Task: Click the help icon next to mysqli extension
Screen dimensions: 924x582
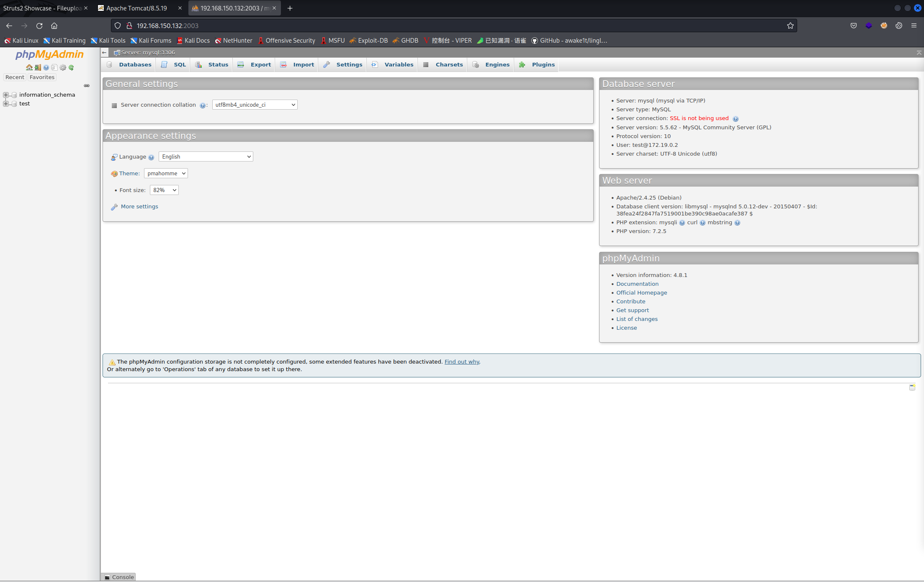Action: click(682, 223)
